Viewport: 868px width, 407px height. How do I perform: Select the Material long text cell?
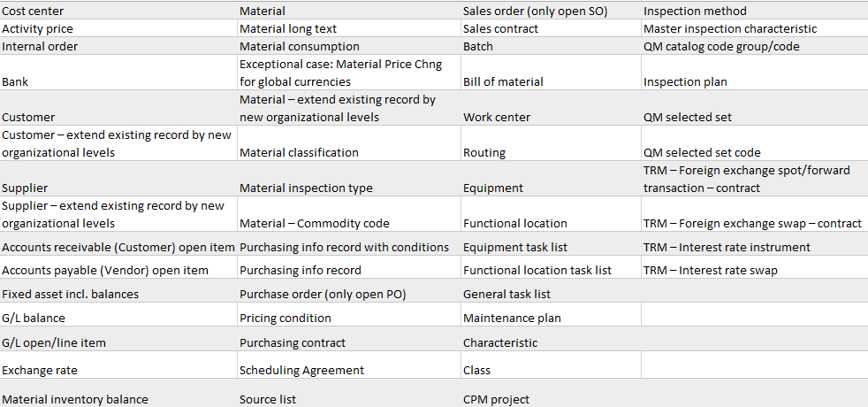pyautogui.click(x=288, y=28)
